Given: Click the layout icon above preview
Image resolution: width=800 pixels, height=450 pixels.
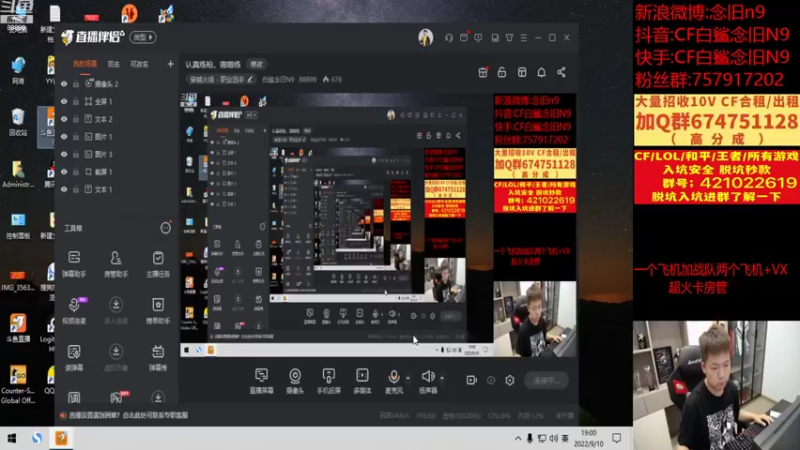Looking at the screenshot, I should (x=522, y=72).
